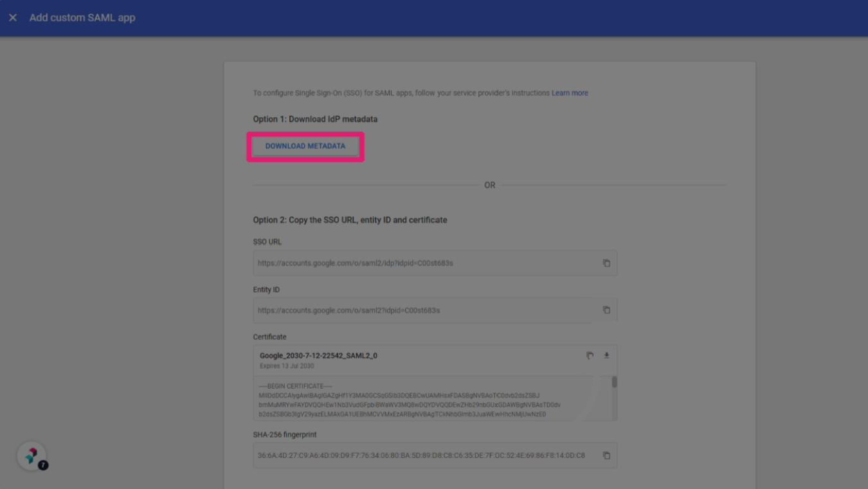Click the 'OR' separator label

pyautogui.click(x=490, y=185)
